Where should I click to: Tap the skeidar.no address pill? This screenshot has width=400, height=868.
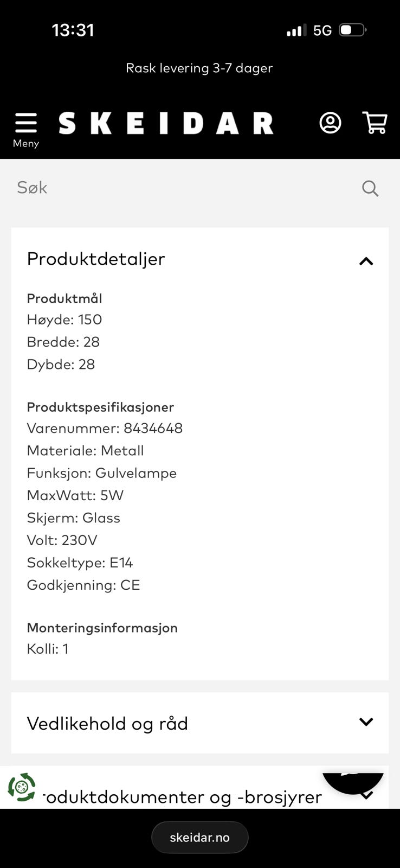(x=199, y=838)
